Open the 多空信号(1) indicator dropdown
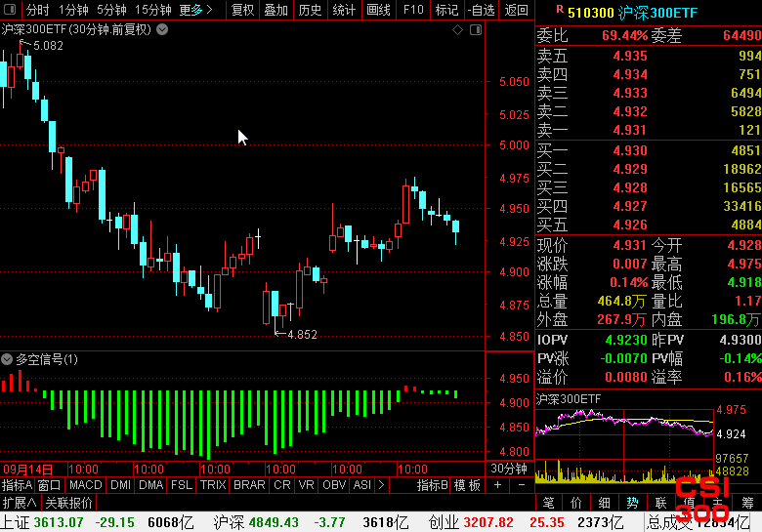Viewport: 762px width, 532px height. point(7,359)
